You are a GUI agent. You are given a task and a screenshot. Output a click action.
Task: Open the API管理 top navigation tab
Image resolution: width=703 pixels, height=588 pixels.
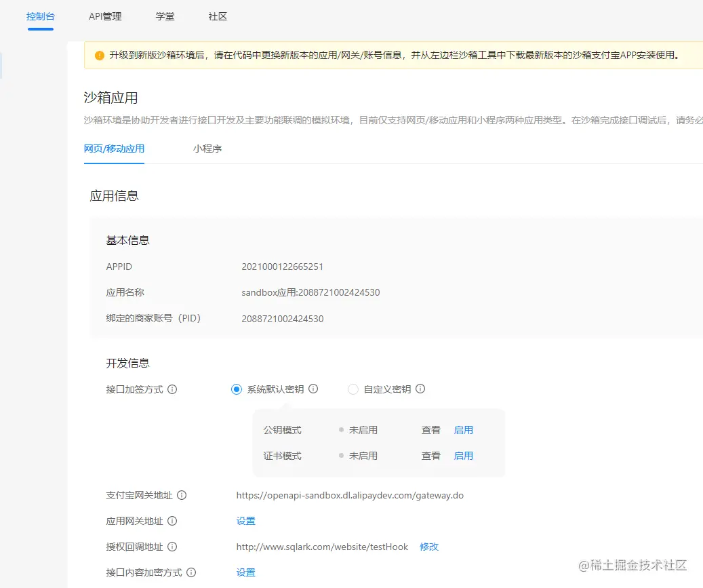click(105, 16)
